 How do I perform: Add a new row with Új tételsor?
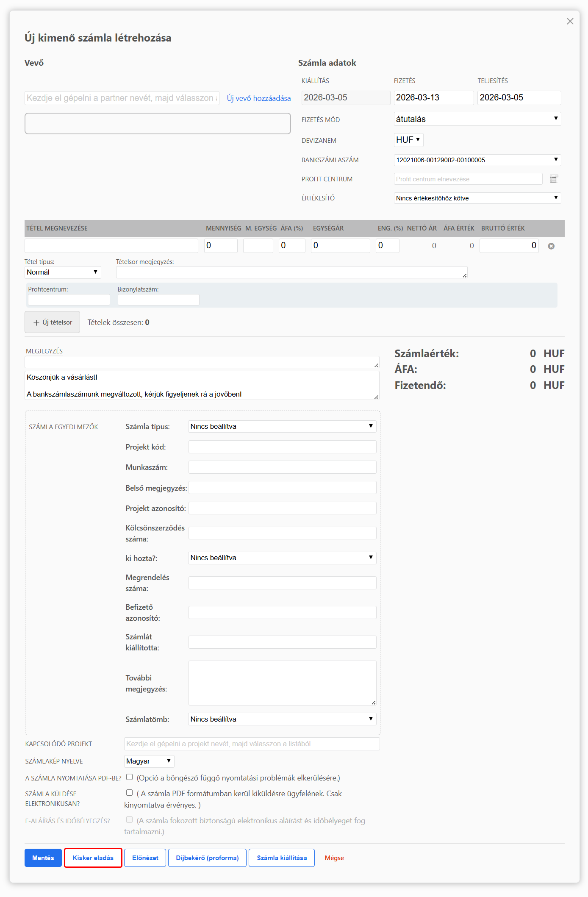(x=52, y=322)
